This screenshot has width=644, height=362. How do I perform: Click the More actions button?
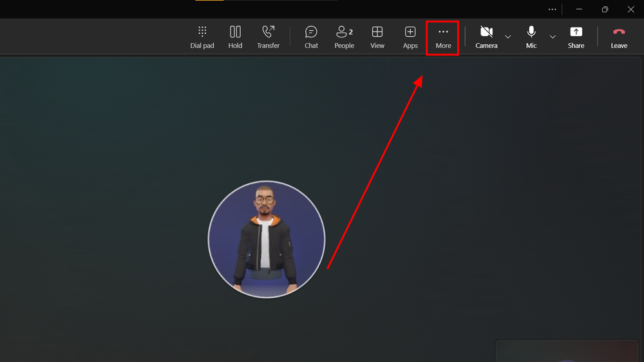pos(443,37)
